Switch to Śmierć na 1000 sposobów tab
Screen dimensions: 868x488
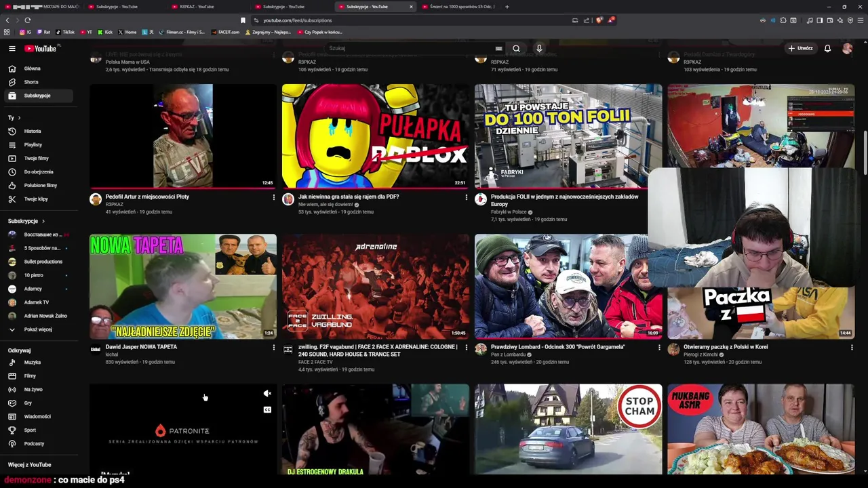tap(458, 7)
